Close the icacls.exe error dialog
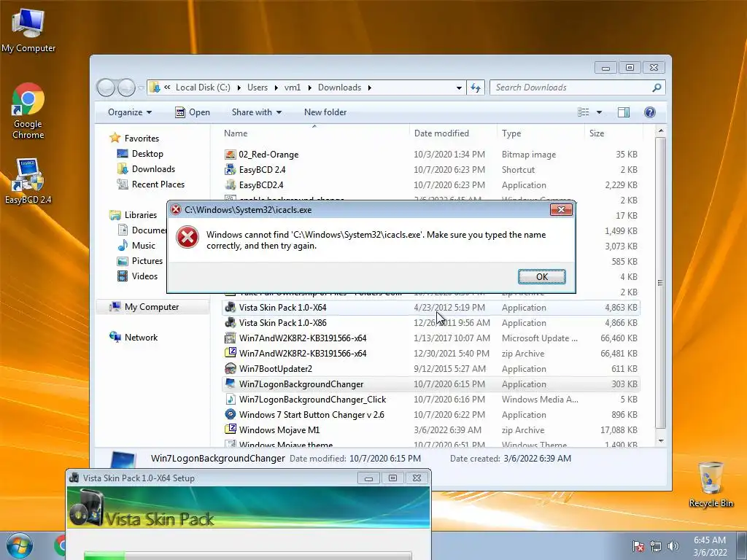This screenshot has height=560, width=747. pos(561,209)
